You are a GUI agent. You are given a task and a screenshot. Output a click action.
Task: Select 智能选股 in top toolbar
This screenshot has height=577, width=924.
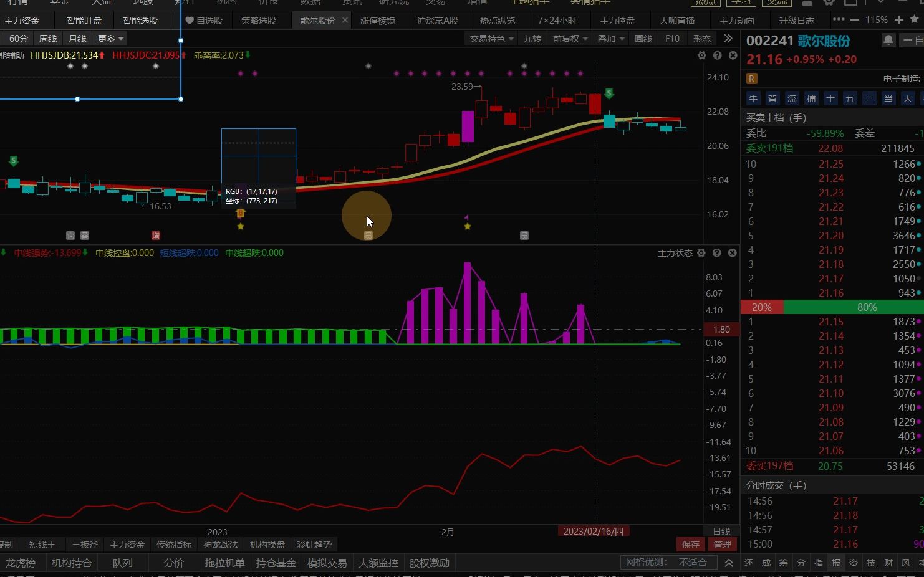coord(140,21)
